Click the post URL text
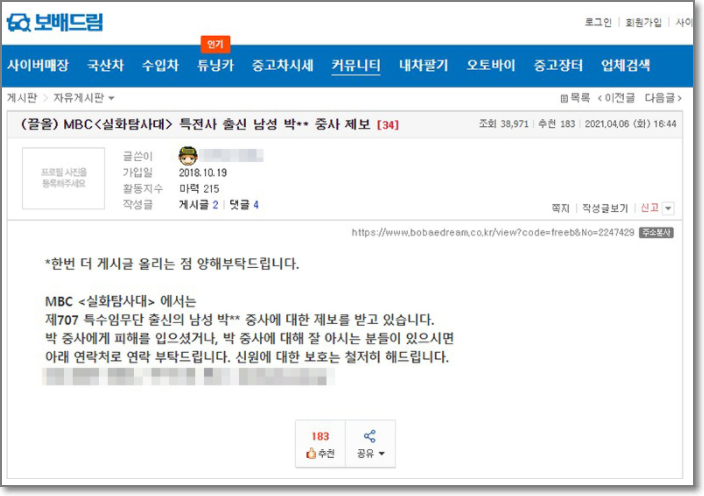The width and height of the screenshot is (704, 496). [x=493, y=233]
